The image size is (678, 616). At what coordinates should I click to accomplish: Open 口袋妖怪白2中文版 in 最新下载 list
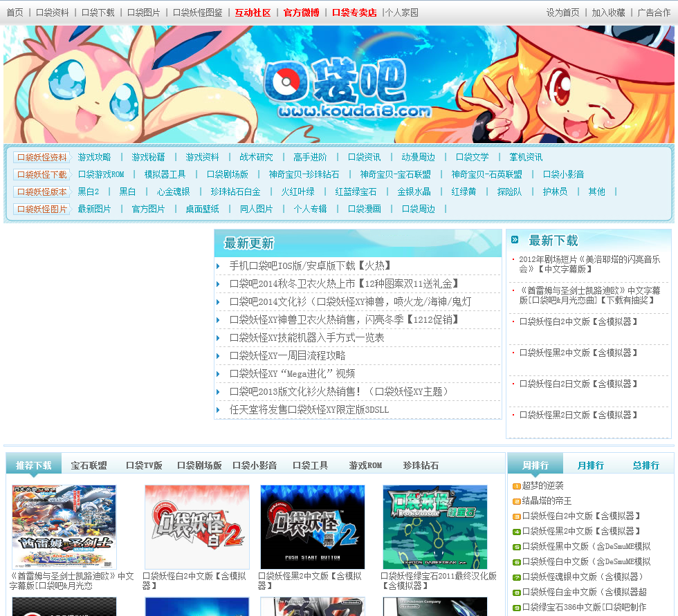click(x=578, y=321)
